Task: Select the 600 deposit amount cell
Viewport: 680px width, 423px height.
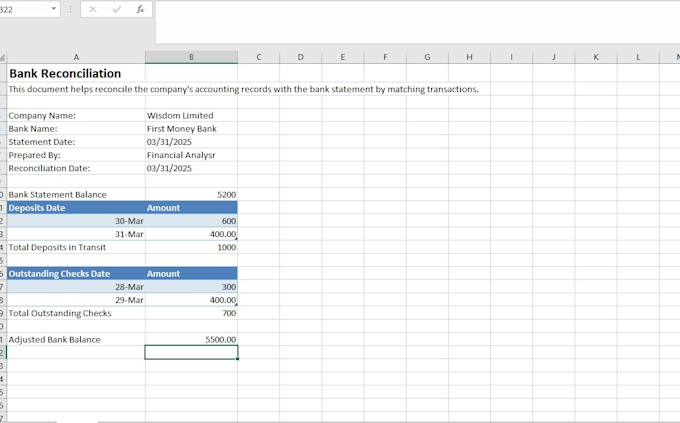Action: coord(191,221)
